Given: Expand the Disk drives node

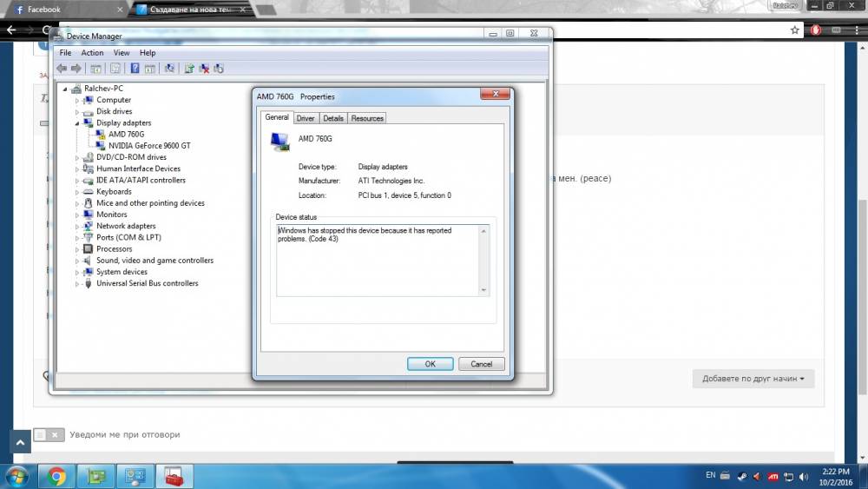Looking at the screenshot, I should pyautogui.click(x=77, y=112).
